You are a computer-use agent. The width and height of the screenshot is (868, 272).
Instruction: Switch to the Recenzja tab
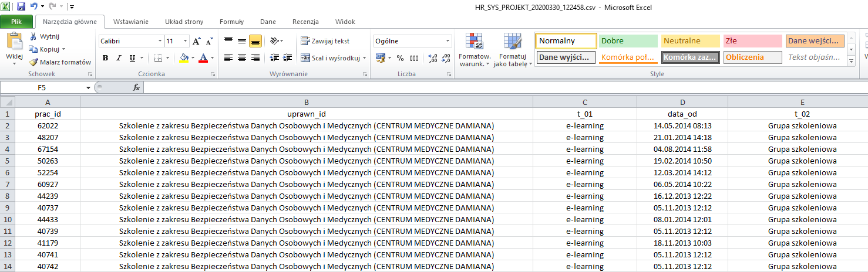305,22
